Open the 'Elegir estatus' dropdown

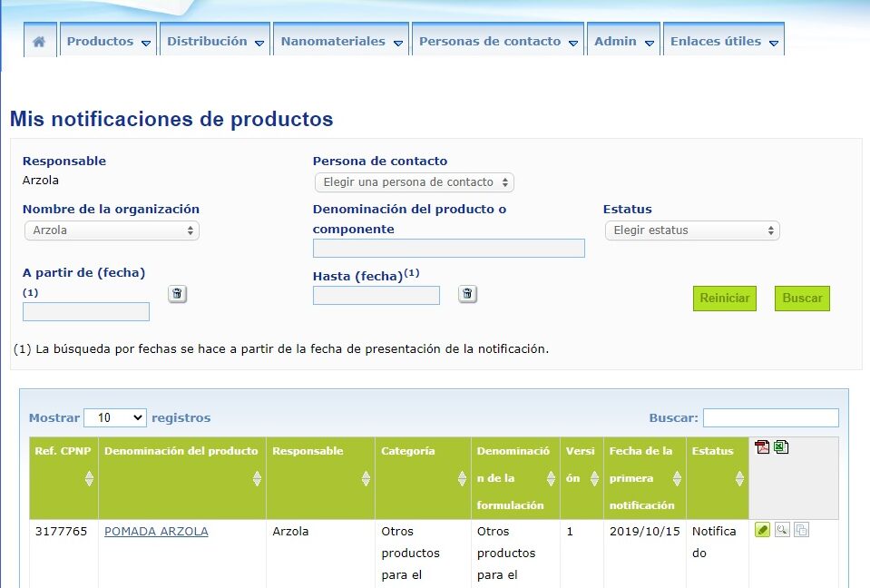coord(691,230)
